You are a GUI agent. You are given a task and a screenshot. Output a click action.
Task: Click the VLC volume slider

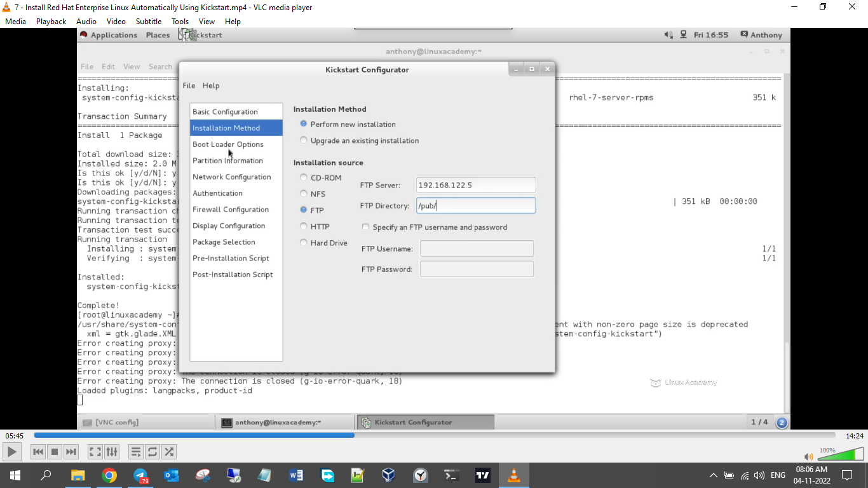[841, 454]
